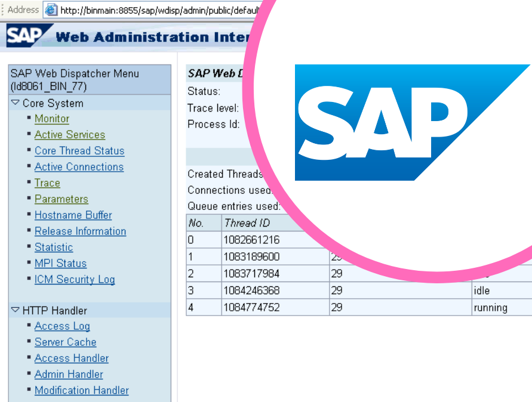Click the value 29 in thread row 2
Screen dimensions: 532x402
(337, 274)
